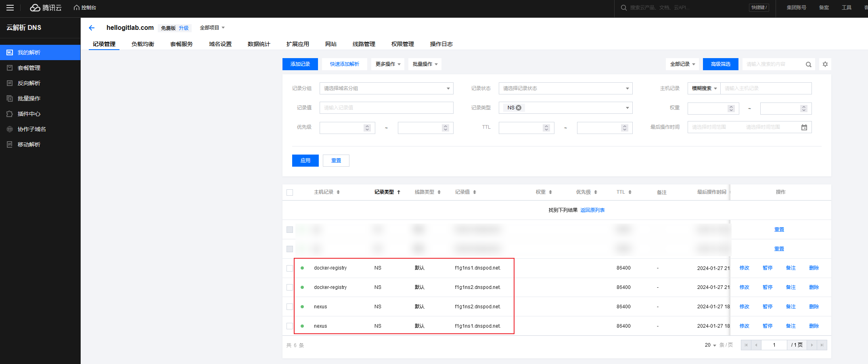The height and width of the screenshot is (364, 868).
Task: Click 高级筛选 button
Action: coord(721,64)
